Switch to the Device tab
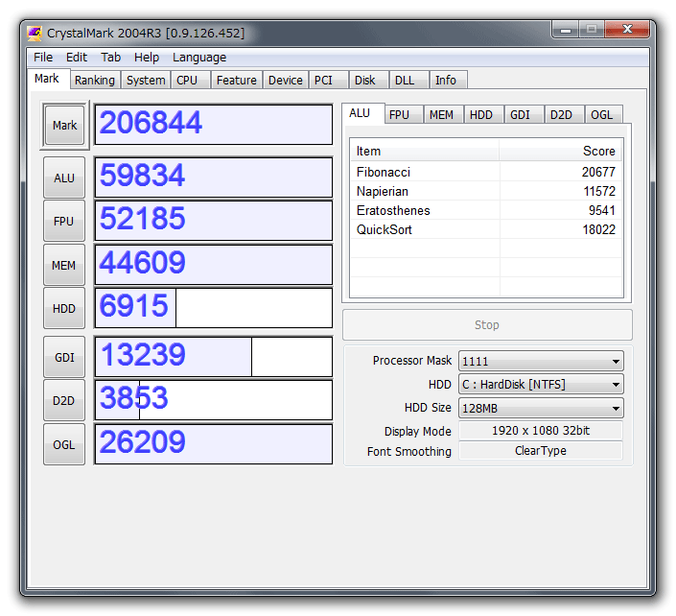The width and height of the screenshot is (676, 616). [x=285, y=81]
